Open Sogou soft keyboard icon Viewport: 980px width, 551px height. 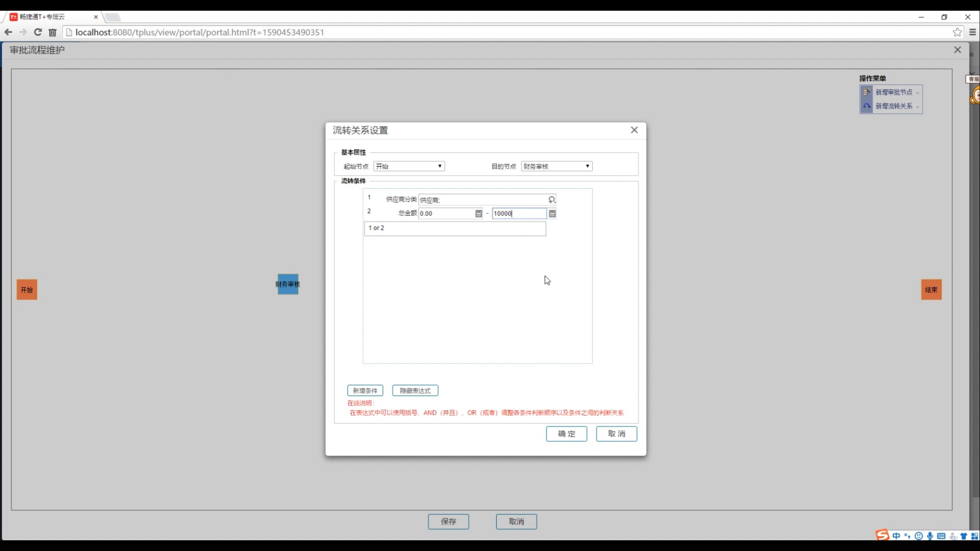[x=941, y=536]
